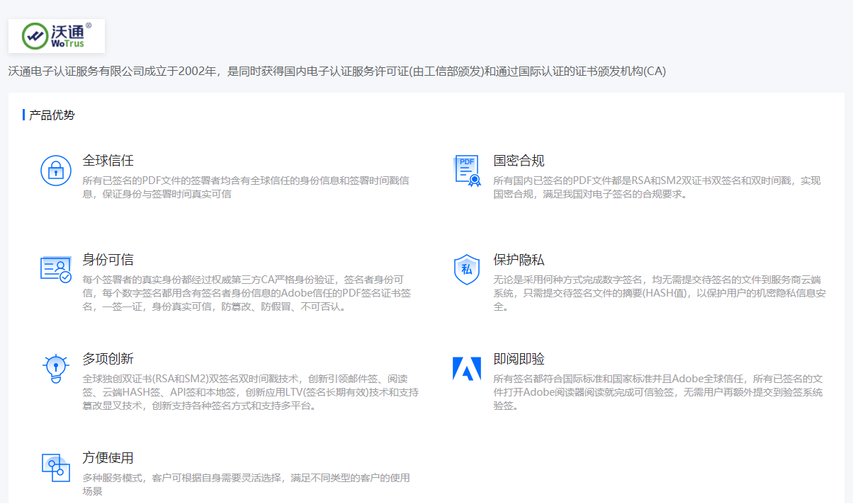
Task: Select the 全球信任 heading
Action: tap(108, 161)
